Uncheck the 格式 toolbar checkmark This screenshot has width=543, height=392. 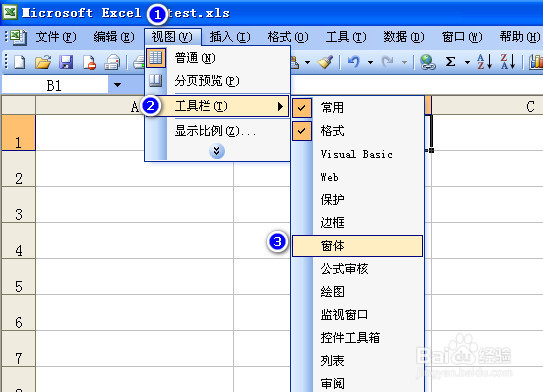click(x=302, y=131)
